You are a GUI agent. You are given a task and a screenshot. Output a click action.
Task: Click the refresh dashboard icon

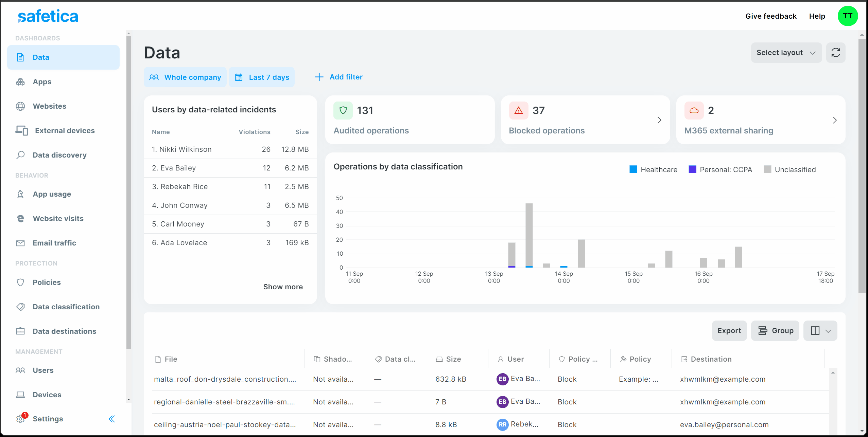click(x=835, y=53)
